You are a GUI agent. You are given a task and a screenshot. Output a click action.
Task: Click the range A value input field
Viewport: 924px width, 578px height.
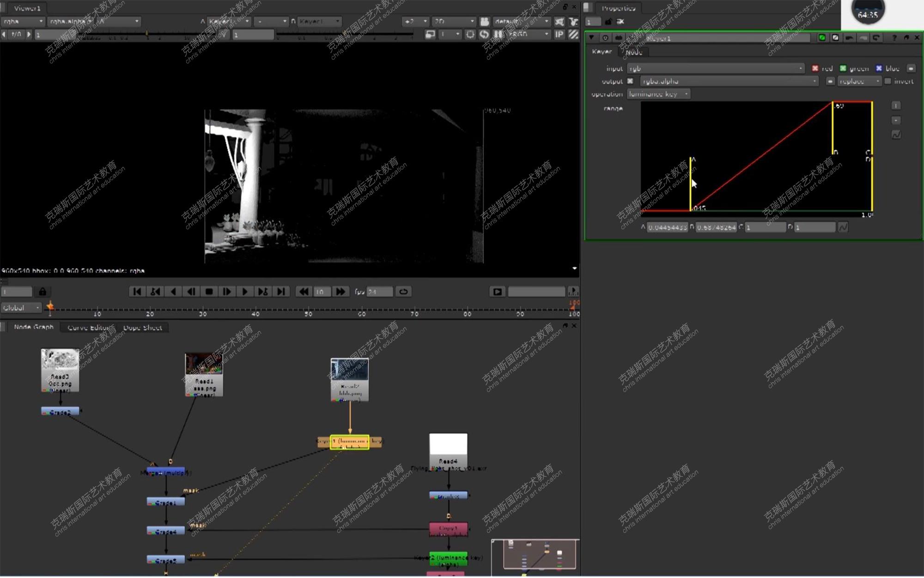667,227
